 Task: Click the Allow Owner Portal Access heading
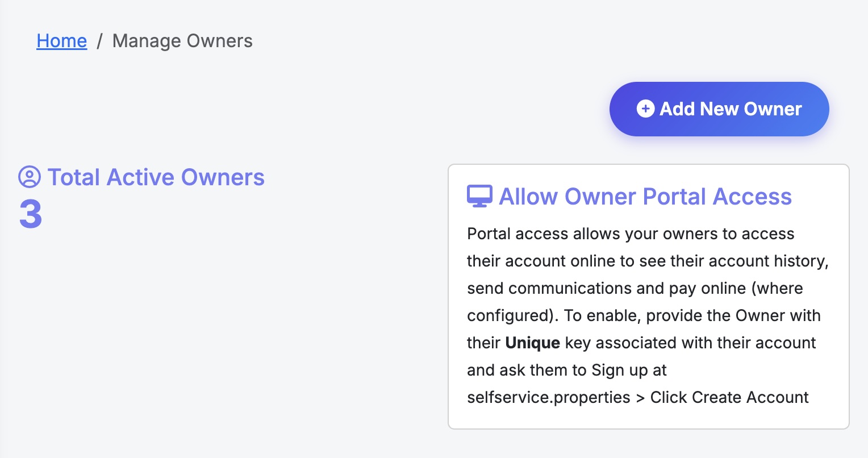[x=645, y=196]
